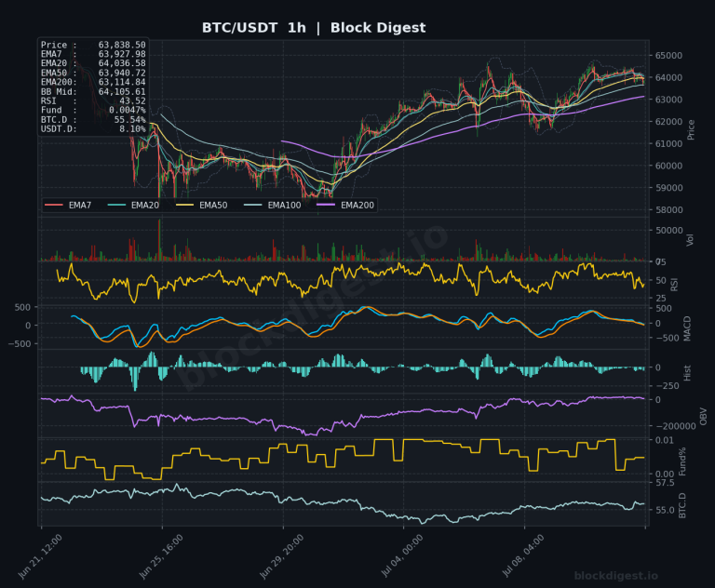Image resolution: width=715 pixels, height=588 pixels.
Task: Click the 'Fund%' axis label
Action: coord(682,461)
